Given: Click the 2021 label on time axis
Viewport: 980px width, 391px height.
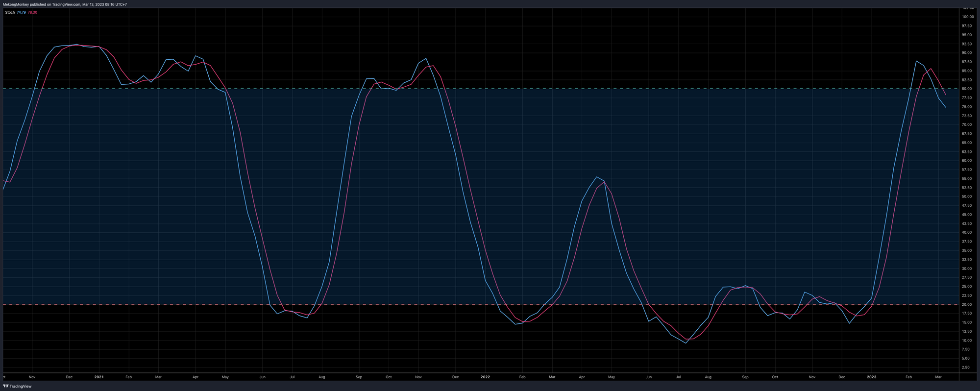Looking at the screenshot, I should [x=99, y=377].
